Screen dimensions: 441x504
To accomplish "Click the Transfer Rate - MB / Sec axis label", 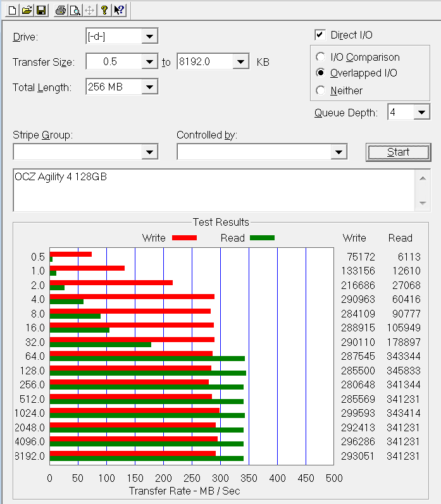I will coord(184,491).
